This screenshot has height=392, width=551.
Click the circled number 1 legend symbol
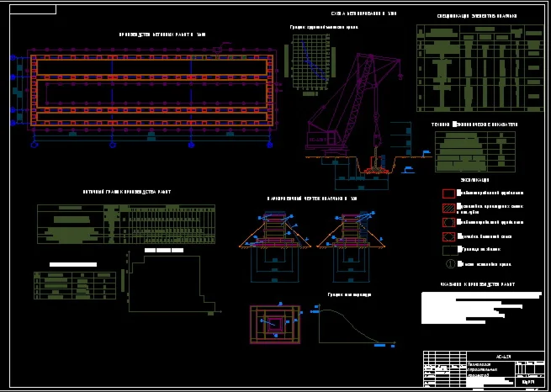pyautogui.click(x=451, y=264)
